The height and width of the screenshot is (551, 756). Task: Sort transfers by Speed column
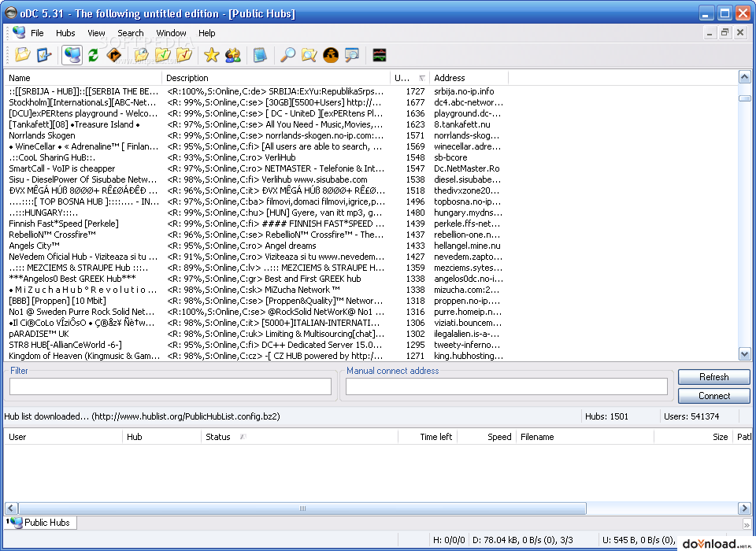tap(487, 437)
